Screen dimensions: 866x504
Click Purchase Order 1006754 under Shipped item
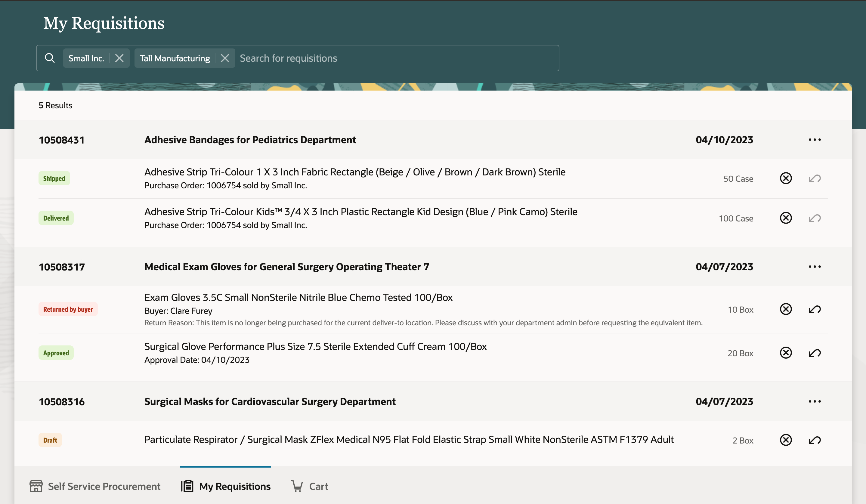pyautogui.click(x=226, y=186)
